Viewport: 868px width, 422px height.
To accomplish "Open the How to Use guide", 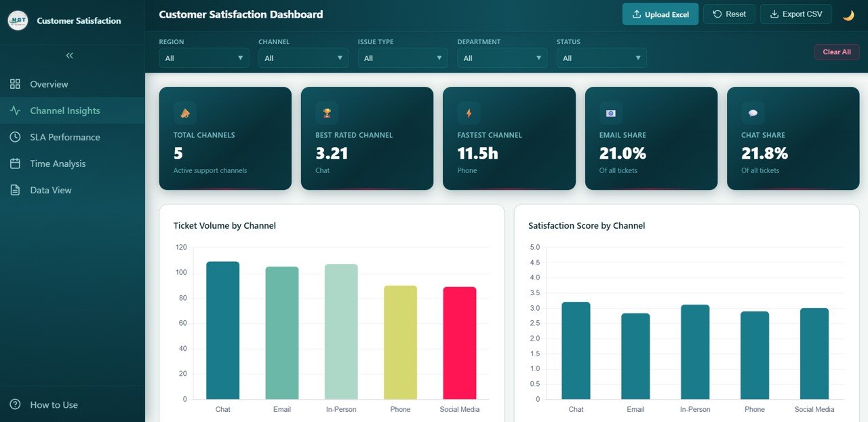I will point(54,404).
